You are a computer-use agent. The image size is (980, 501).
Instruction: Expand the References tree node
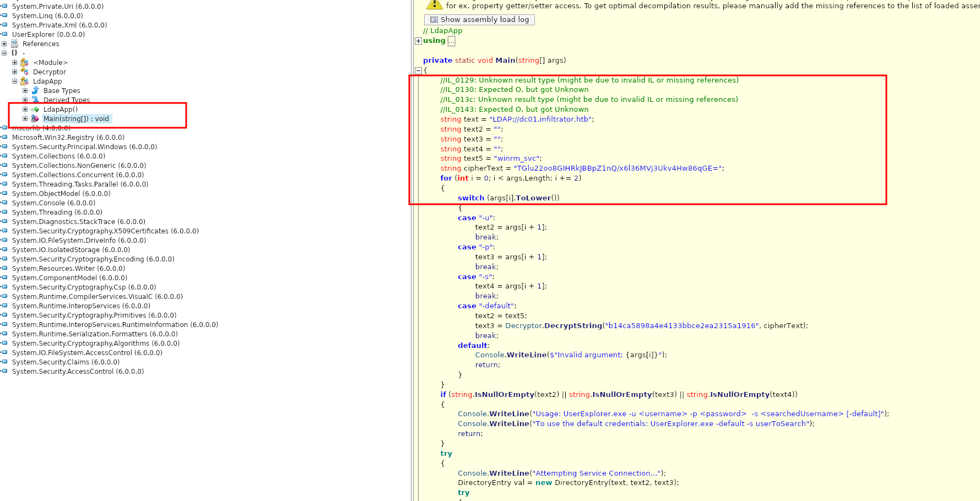4,43
